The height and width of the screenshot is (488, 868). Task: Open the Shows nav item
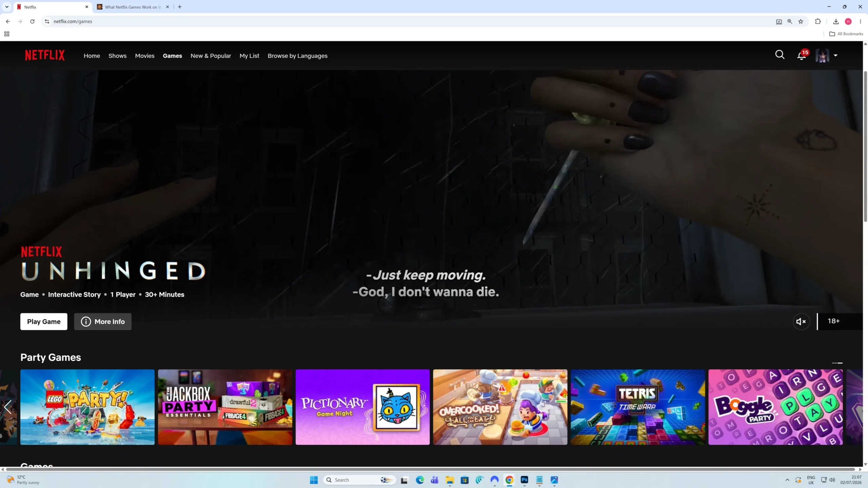[x=117, y=56]
